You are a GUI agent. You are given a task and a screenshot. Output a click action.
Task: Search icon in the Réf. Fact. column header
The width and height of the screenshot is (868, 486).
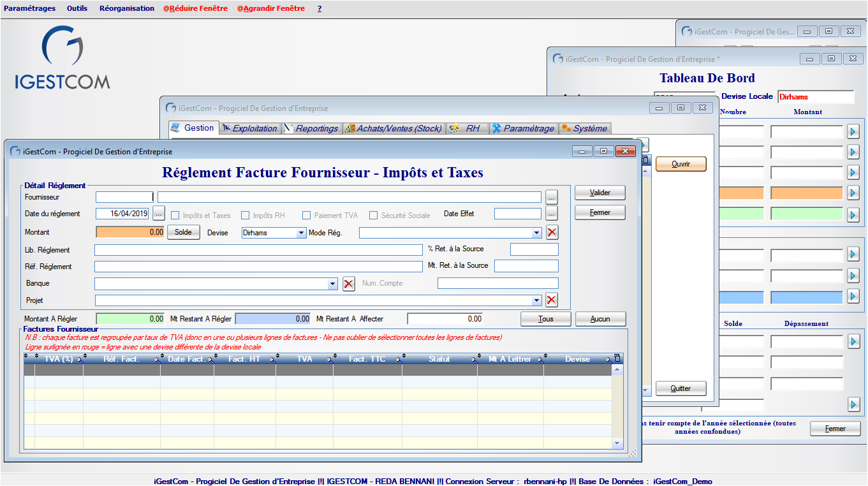tap(158, 360)
